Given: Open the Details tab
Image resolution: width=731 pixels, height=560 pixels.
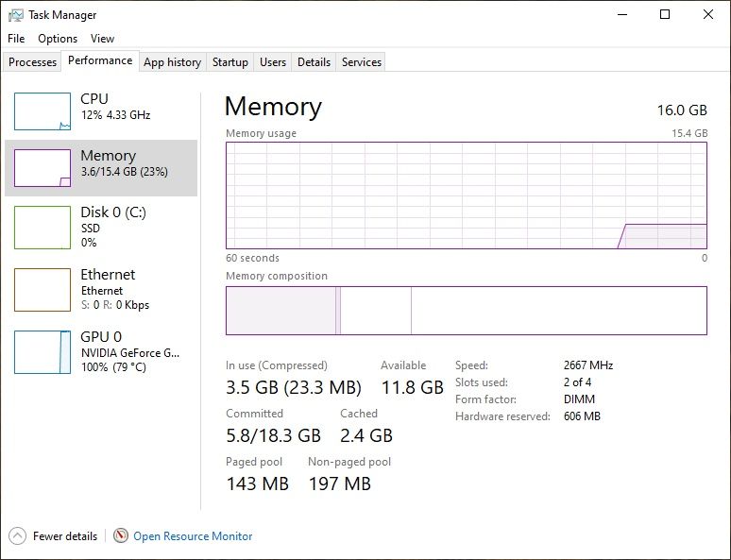Looking at the screenshot, I should pos(314,62).
